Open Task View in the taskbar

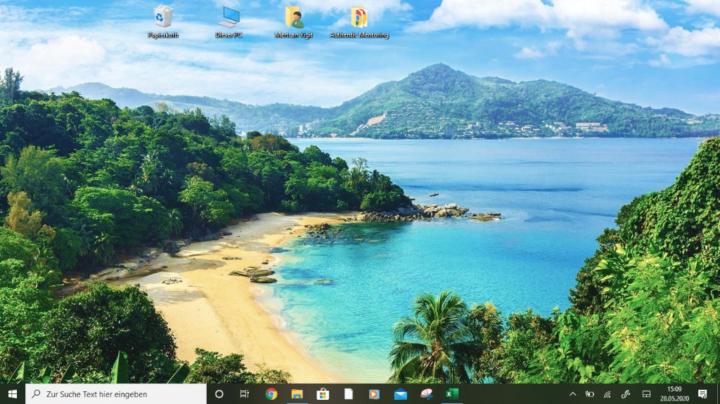[245, 394]
